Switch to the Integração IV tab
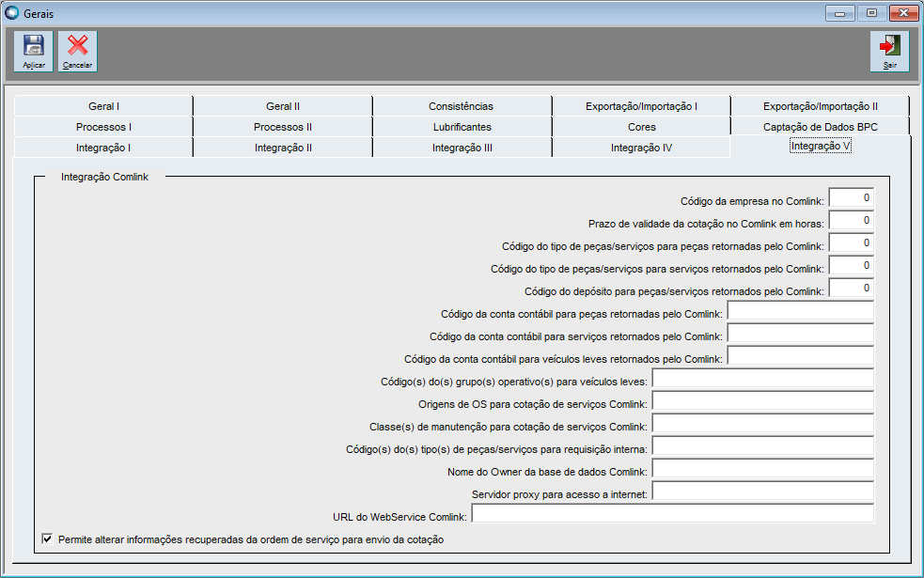This screenshot has height=578, width=924. [x=641, y=148]
